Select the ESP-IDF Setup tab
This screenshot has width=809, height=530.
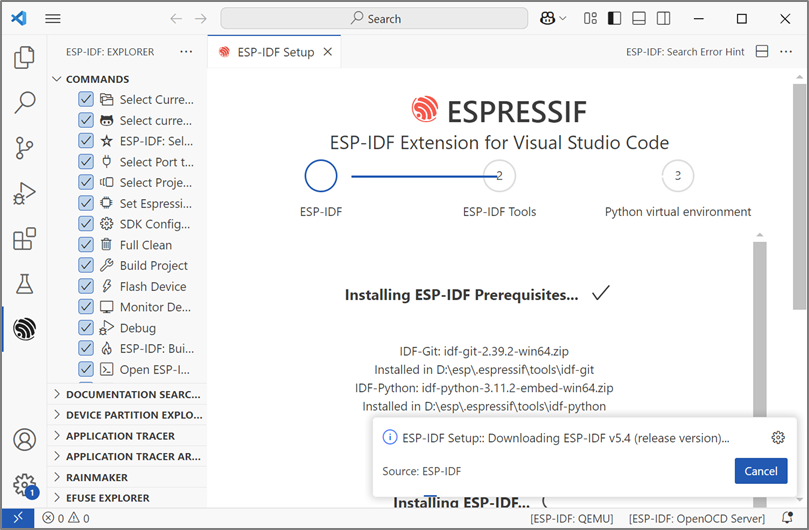pos(274,52)
